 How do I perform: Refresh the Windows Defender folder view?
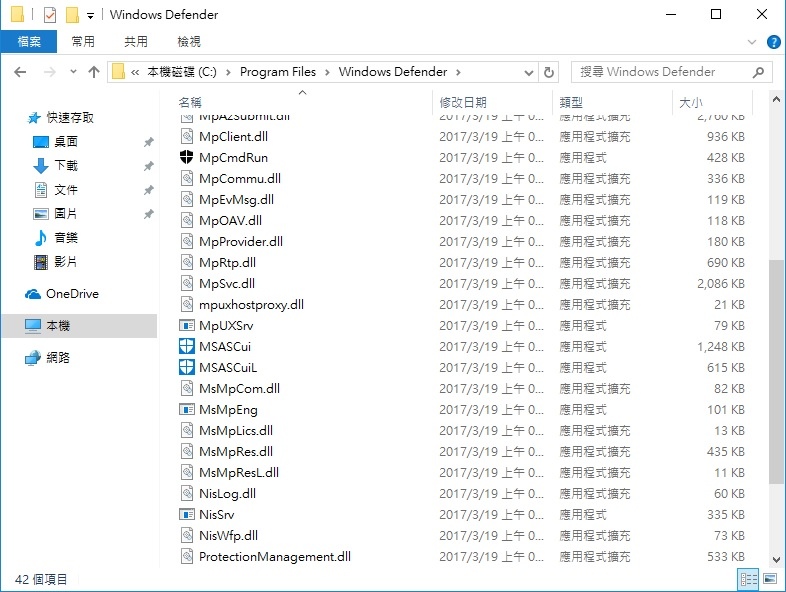[x=549, y=72]
